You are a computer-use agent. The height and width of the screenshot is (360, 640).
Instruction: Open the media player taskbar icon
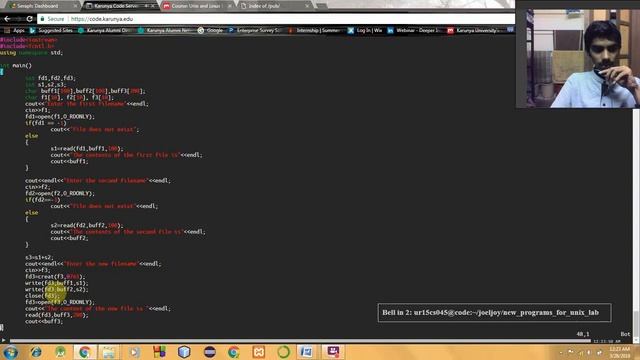tap(134, 352)
